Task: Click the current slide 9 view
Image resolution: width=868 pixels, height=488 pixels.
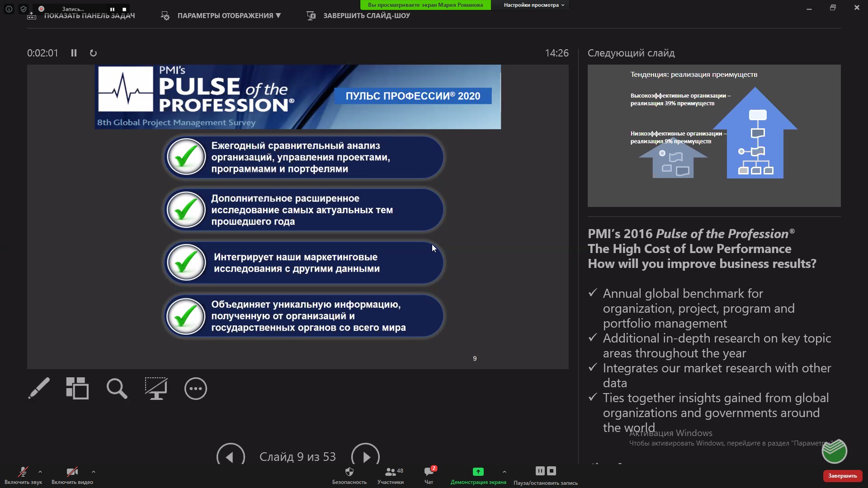Action: click(298, 217)
